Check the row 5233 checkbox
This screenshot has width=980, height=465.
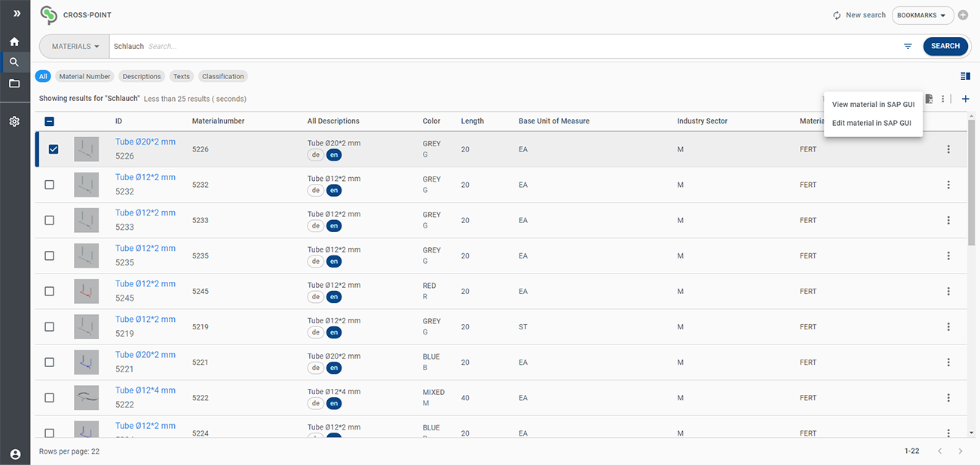tap(49, 220)
